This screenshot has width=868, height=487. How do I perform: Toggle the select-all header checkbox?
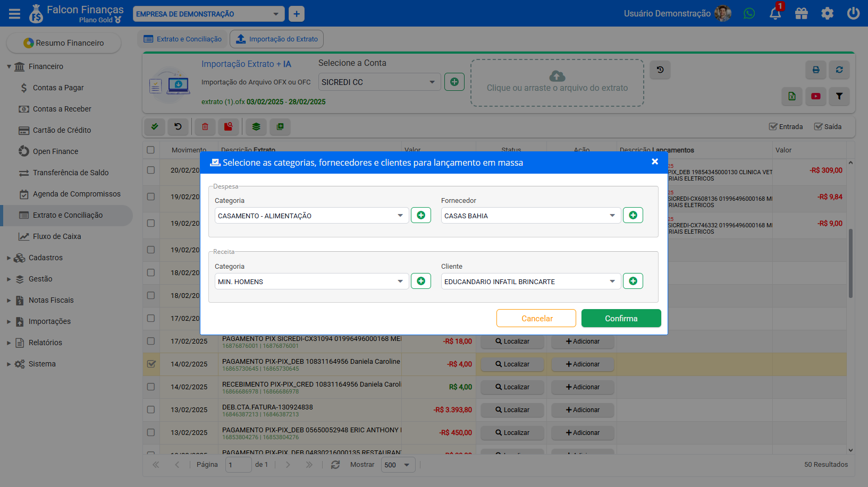click(x=150, y=150)
